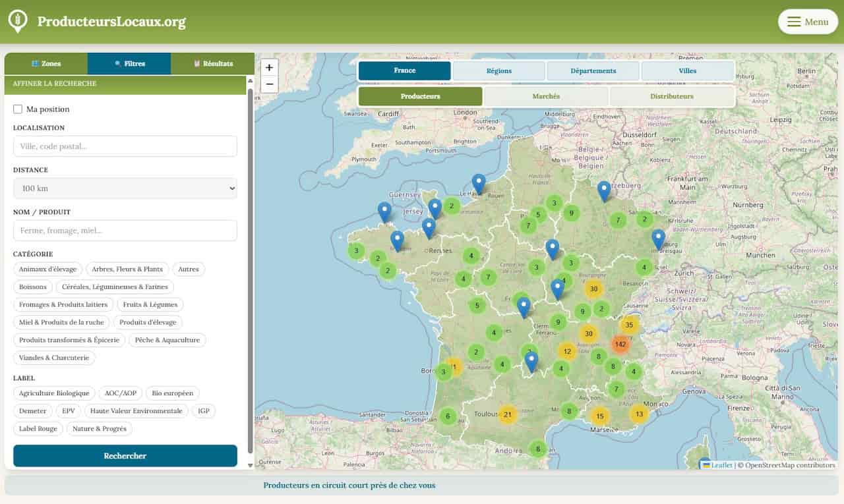Toggle the Produits d'élevage chip

click(148, 322)
